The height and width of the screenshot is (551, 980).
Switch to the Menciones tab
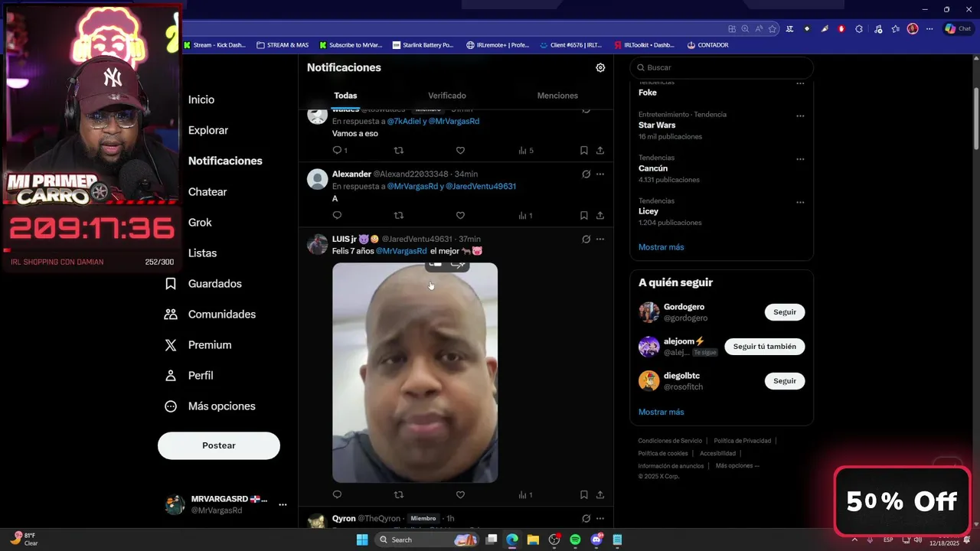(557, 96)
